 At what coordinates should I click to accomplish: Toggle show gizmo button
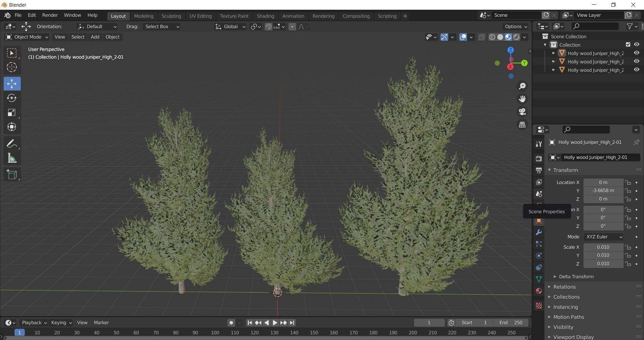click(444, 37)
